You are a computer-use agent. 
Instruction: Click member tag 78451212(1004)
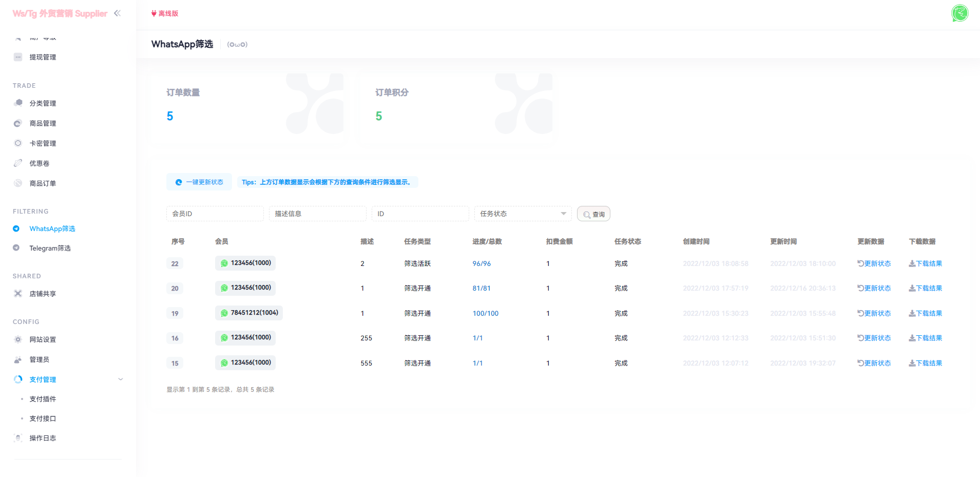pyautogui.click(x=249, y=313)
